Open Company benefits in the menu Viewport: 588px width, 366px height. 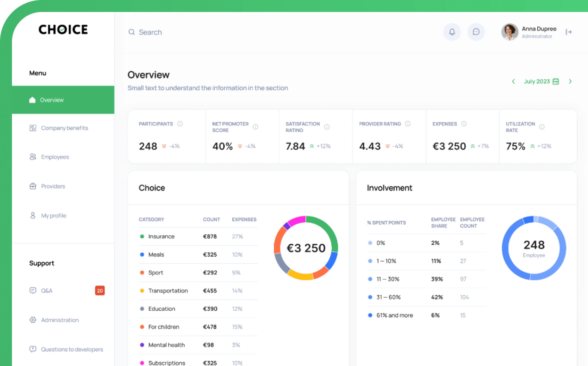64,128
